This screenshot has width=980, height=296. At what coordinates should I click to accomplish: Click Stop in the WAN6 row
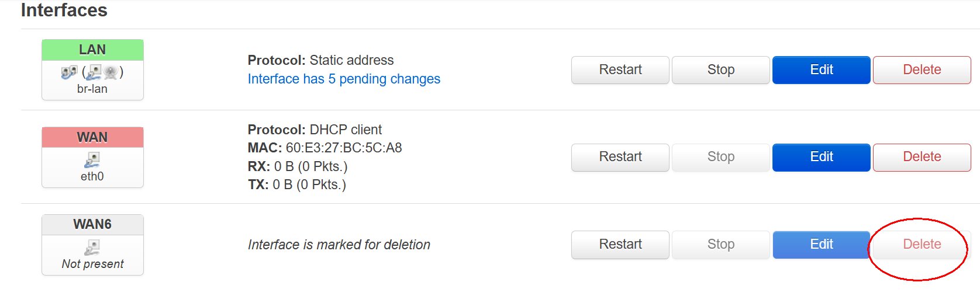point(721,245)
